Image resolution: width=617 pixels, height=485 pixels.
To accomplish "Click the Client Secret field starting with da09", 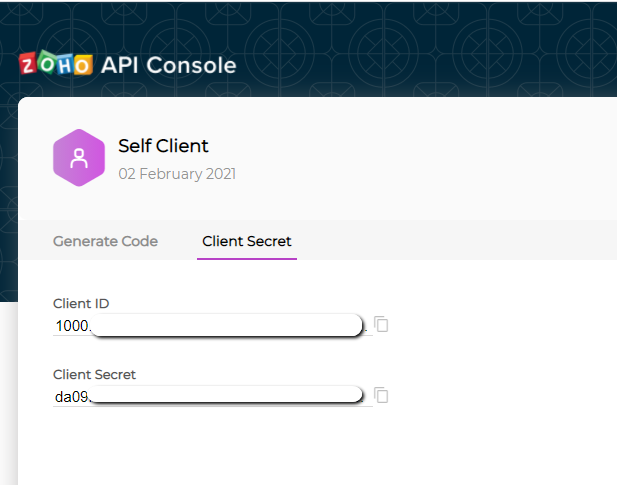I will pos(212,396).
